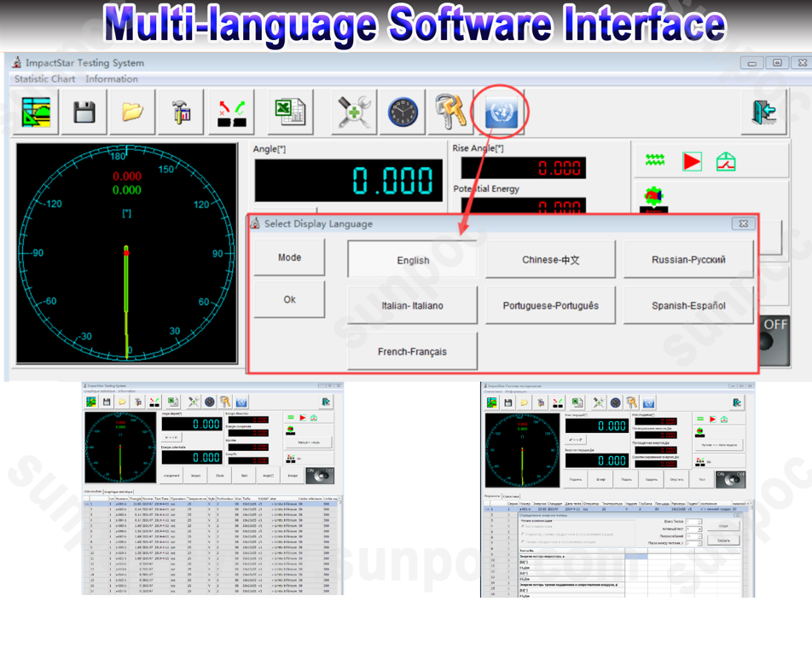Open the Information menu
Image resolution: width=812 pixels, height=665 pixels.
(111, 79)
